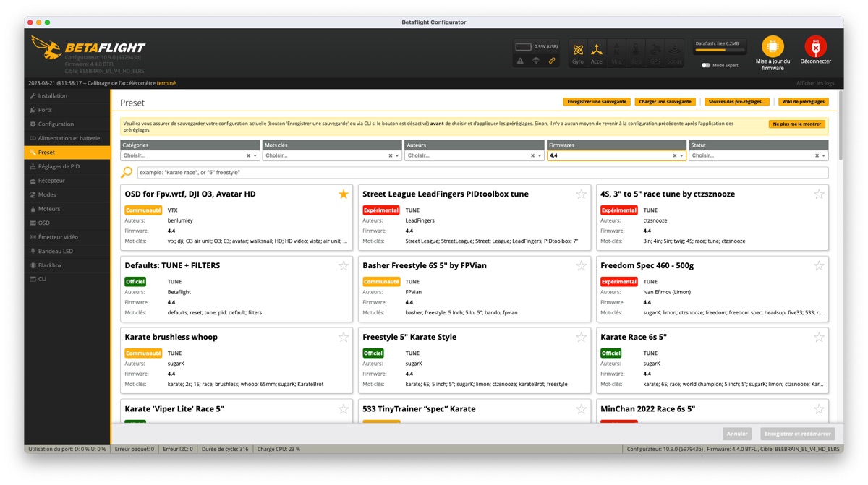Click the Blackbox tab icon

pos(33,265)
